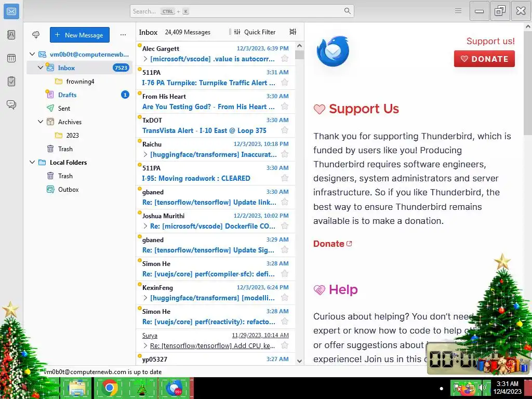Select the Outbox folder
Image resolution: width=532 pixels, height=399 pixels.
click(x=79, y=189)
